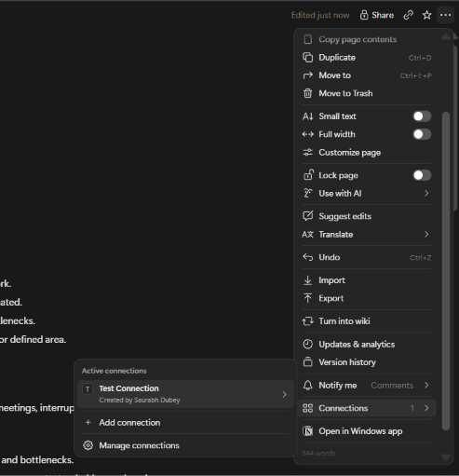Add page to favorites with star icon

(x=426, y=15)
